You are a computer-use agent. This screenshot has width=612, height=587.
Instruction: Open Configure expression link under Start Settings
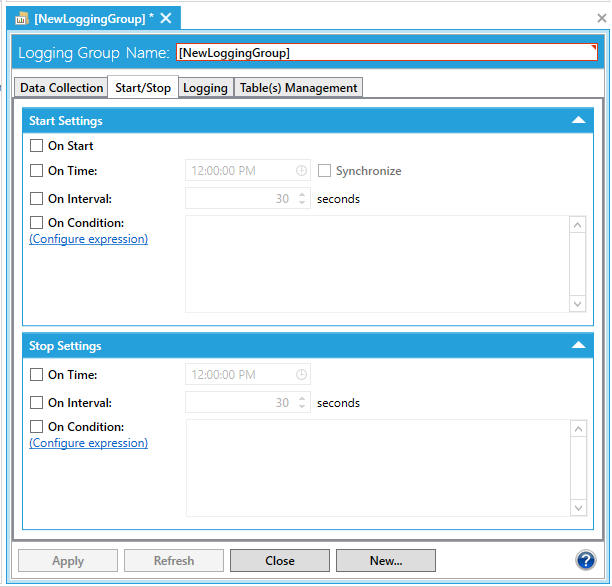89,239
